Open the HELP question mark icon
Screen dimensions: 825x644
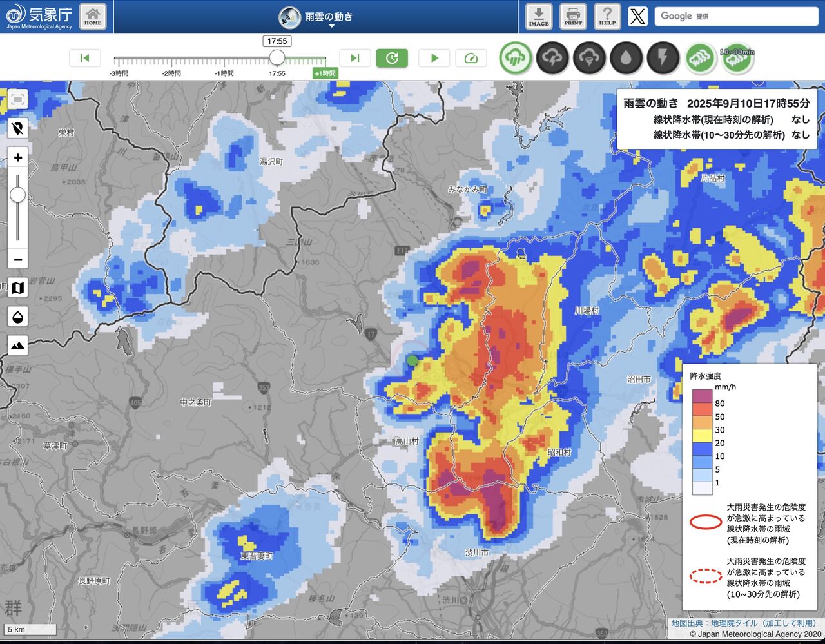tap(607, 16)
